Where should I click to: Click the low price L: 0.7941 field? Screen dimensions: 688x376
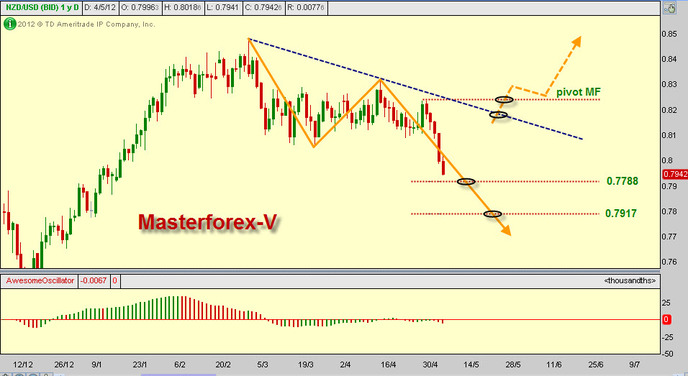pyautogui.click(x=223, y=7)
